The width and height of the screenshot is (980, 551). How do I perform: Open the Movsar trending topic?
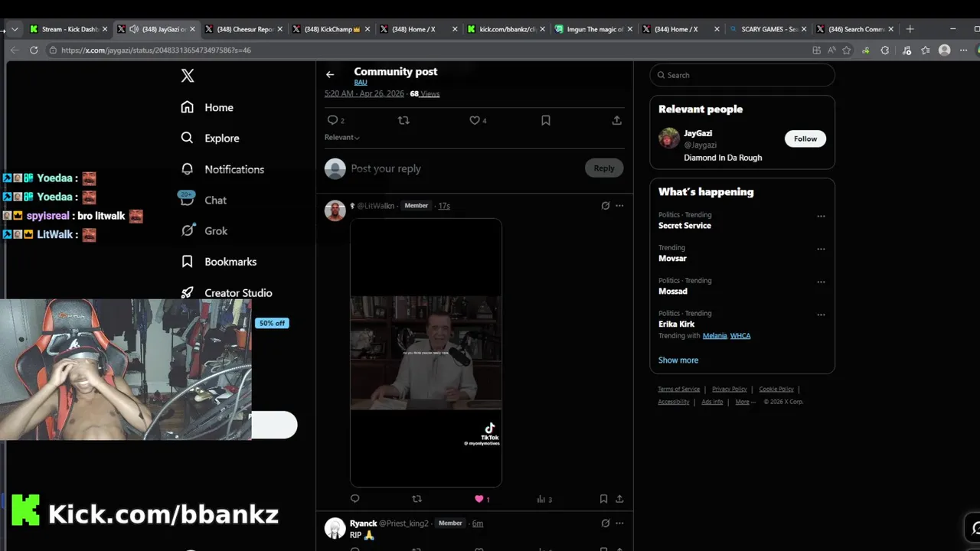(672, 259)
